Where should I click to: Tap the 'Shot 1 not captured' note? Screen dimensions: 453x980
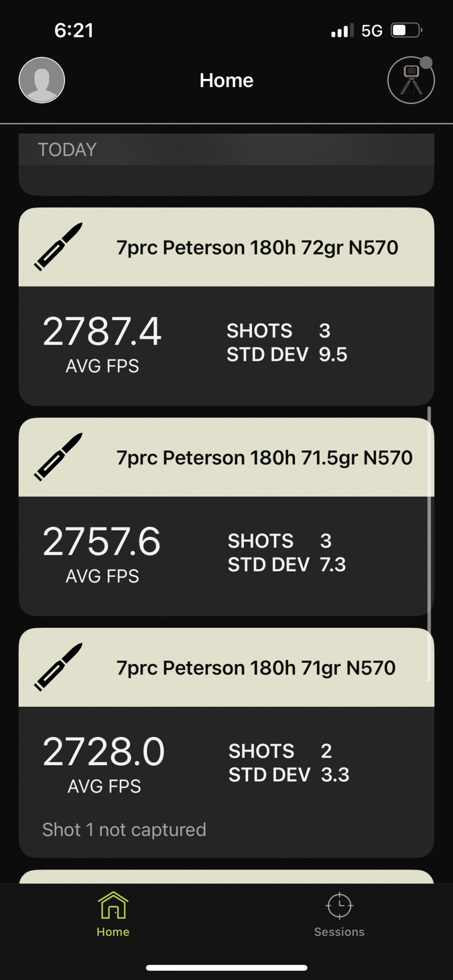point(124,830)
